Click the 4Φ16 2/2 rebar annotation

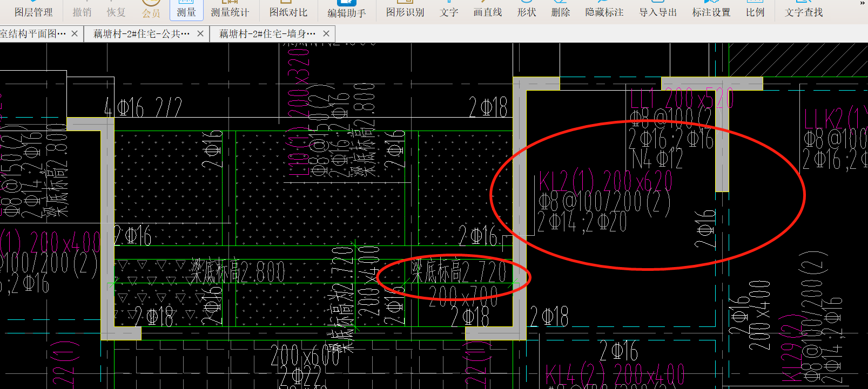pyautogui.click(x=143, y=108)
